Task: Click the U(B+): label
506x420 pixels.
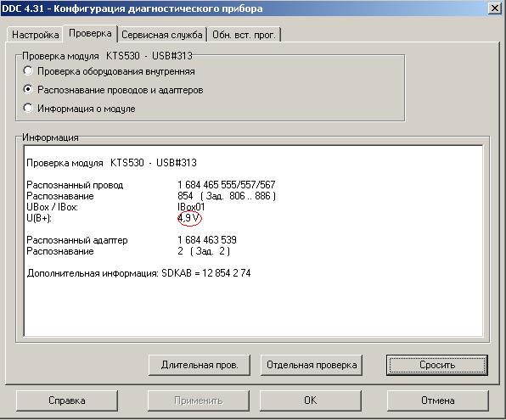Action: [x=39, y=218]
